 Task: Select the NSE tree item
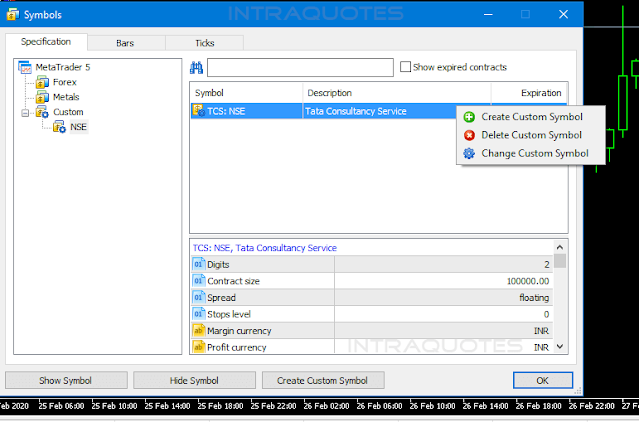pyautogui.click(x=78, y=127)
